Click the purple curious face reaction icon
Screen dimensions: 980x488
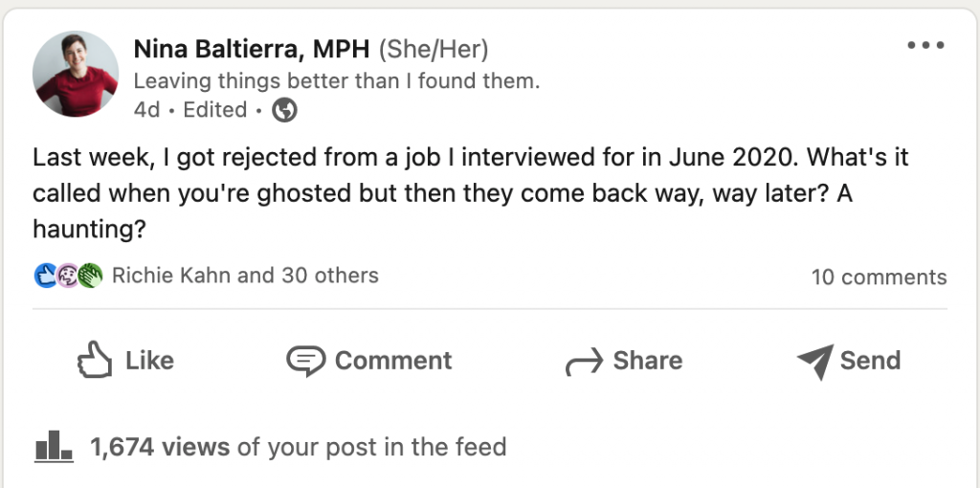(68, 276)
